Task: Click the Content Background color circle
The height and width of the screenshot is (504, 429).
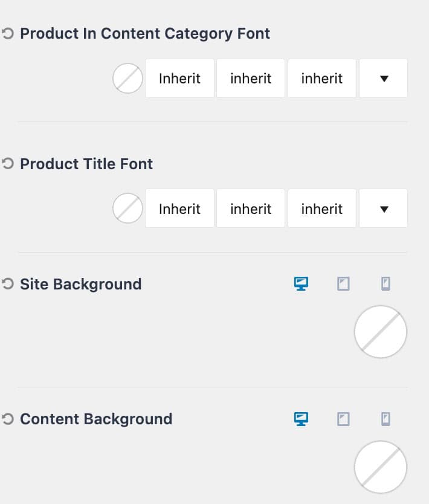Action: (381, 467)
